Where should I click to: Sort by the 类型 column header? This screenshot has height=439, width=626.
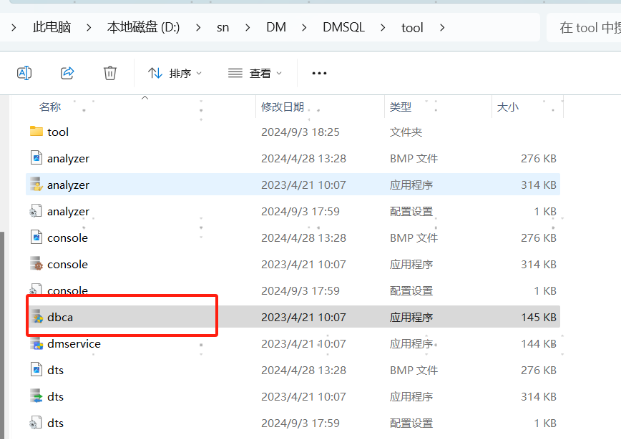tap(400, 107)
